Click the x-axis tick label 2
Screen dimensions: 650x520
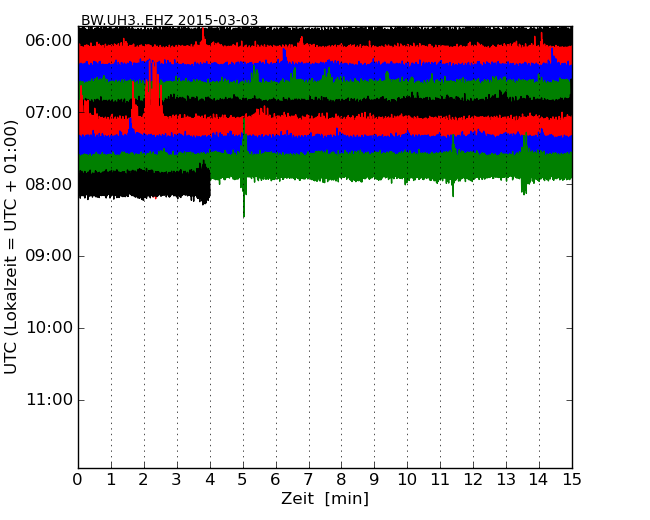[x=144, y=480]
